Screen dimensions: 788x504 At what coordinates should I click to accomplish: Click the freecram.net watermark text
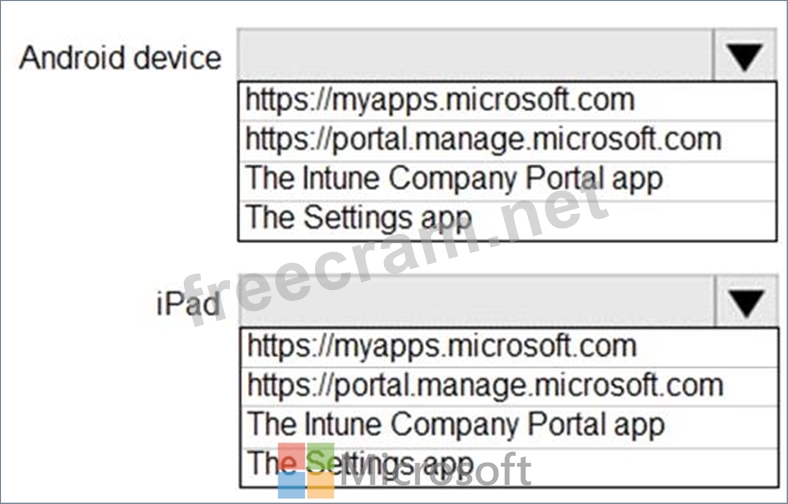(396, 248)
